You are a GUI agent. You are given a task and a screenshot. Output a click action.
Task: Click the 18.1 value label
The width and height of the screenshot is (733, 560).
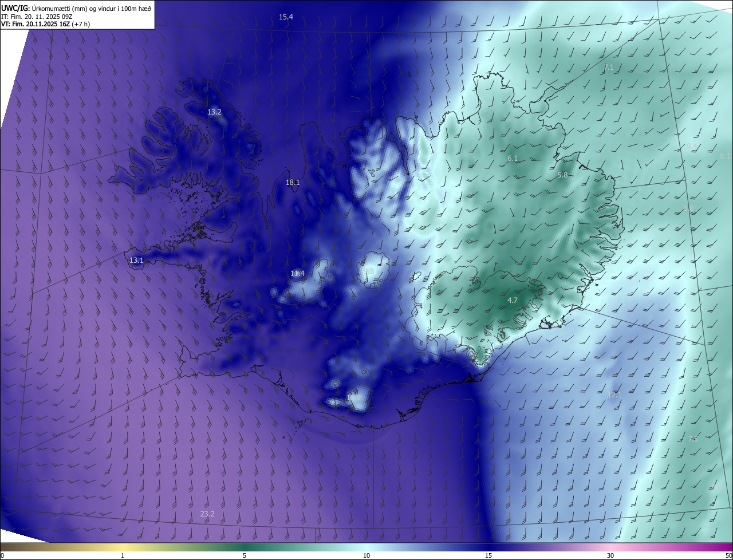pyautogui.click(x=293, y=183)
